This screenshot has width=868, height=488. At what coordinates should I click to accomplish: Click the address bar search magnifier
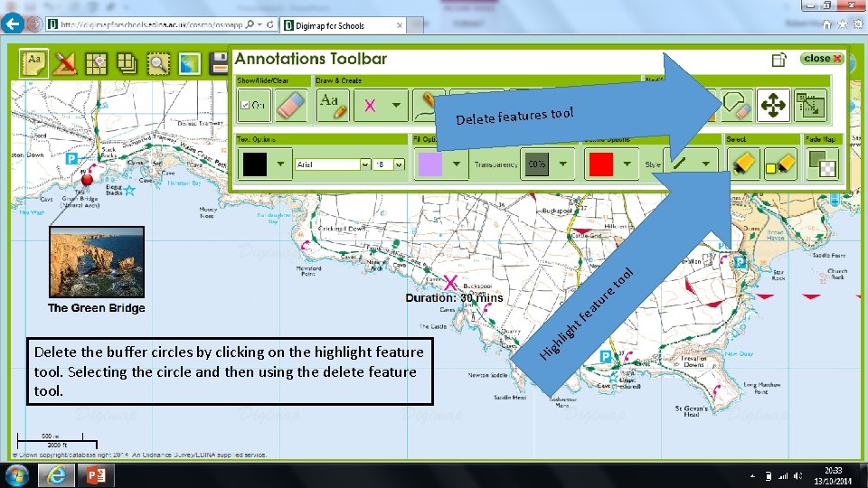pyautogui.click(x=250, y=24)
